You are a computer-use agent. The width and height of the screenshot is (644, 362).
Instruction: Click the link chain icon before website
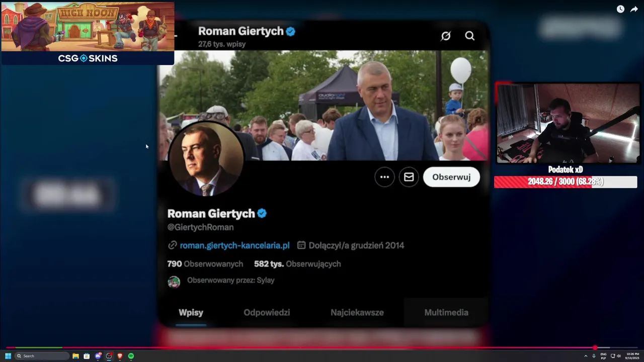point(172,245)
